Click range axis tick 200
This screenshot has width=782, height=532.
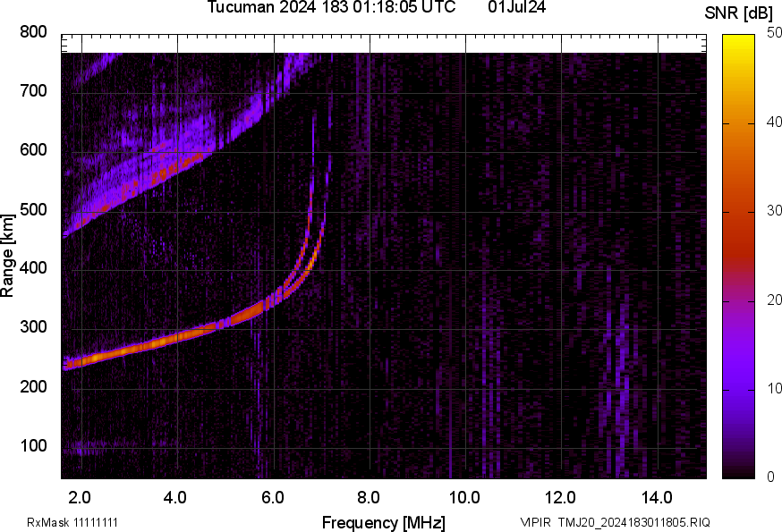click(x=33, y=386)
